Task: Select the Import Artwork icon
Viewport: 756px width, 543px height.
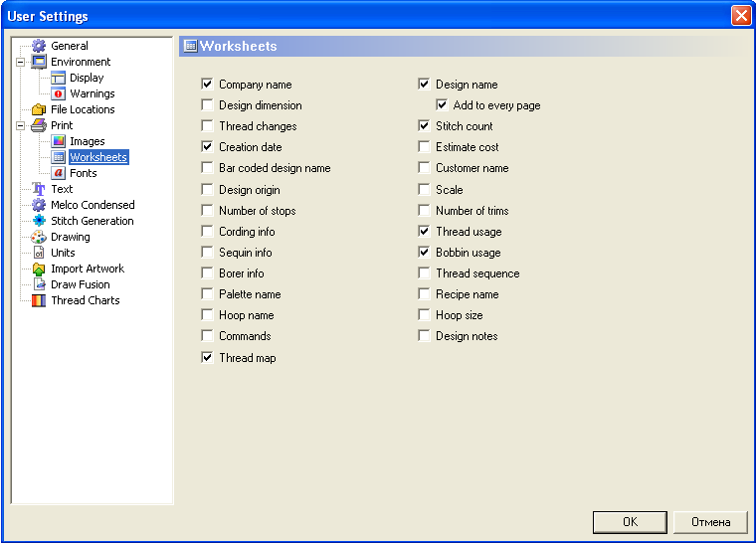Action: pos(39,269)
